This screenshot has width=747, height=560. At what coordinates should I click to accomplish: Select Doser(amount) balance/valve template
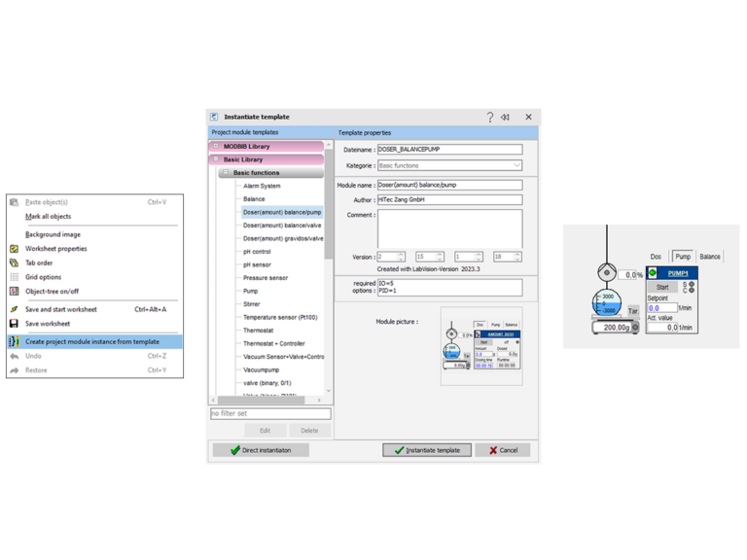(x=282, y=226)
